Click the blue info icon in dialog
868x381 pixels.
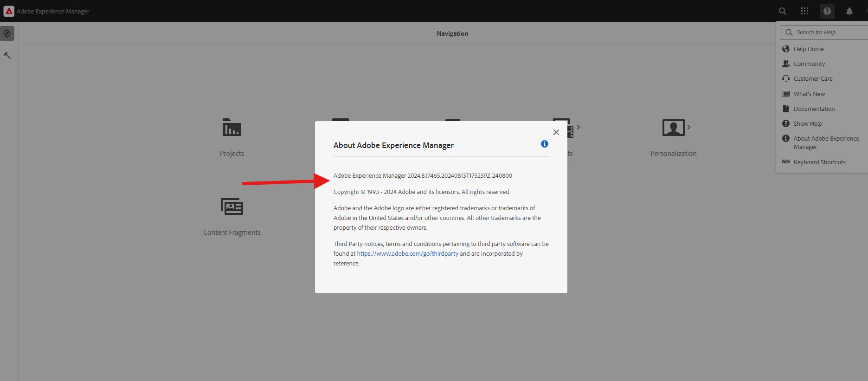point(545,144)
